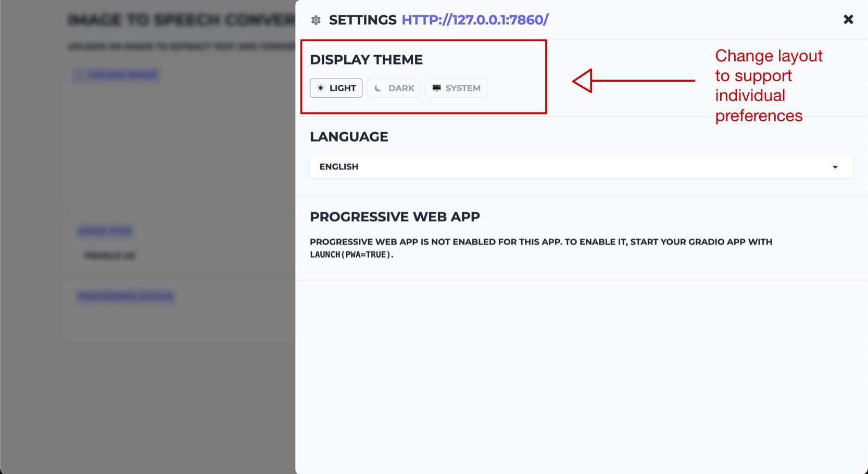Viewport: 868px width, 474px height.
Task: Click the Image to Speech Converter title in the background
Action: click(181, 20)
